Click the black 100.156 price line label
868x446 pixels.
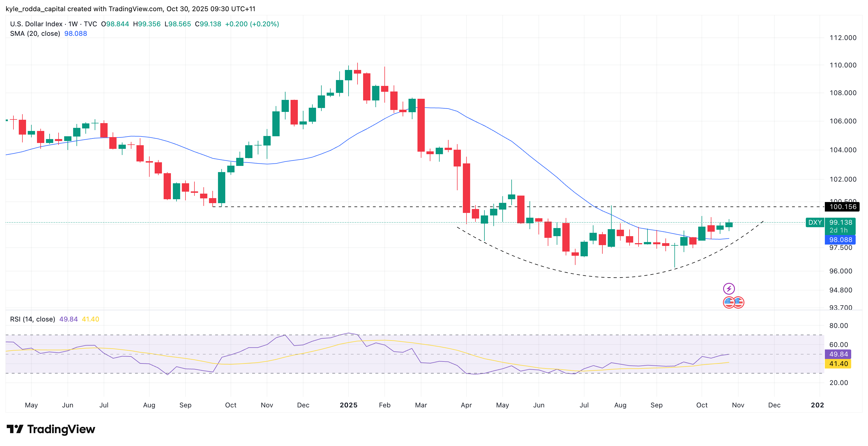[x=842, y=207]
